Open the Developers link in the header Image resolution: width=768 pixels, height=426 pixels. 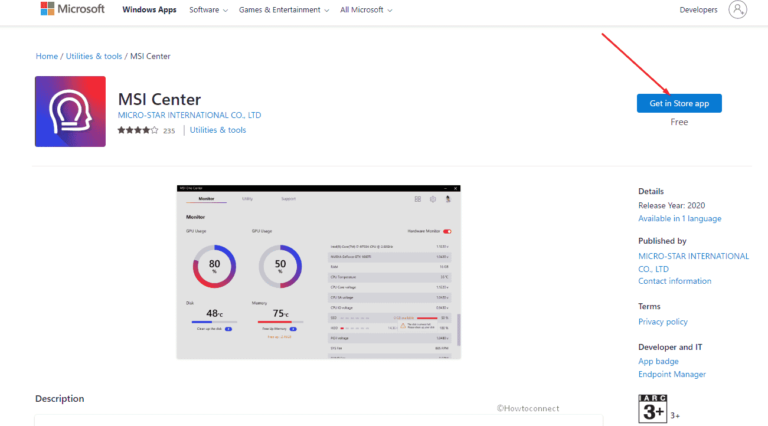[x=698, y=10]
